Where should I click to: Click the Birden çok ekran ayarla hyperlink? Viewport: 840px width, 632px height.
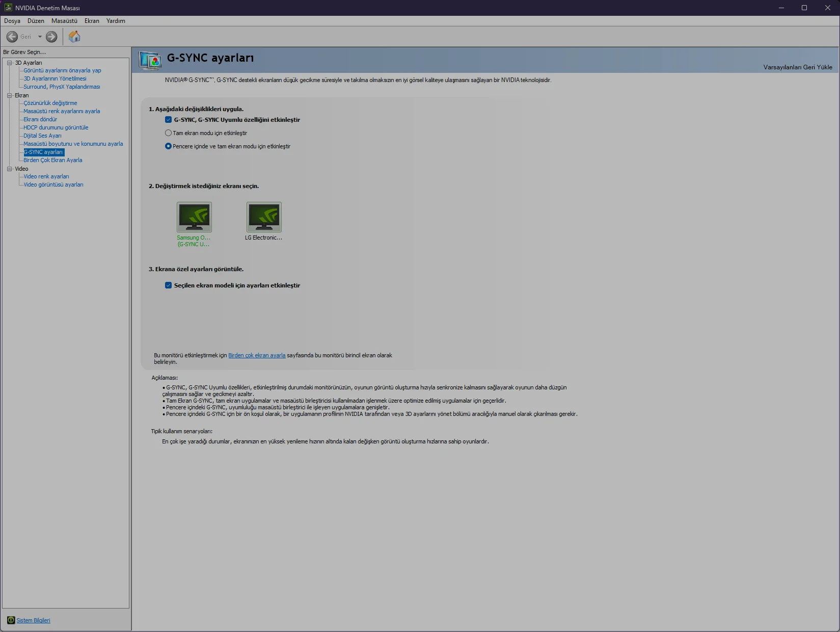point(257,355)
